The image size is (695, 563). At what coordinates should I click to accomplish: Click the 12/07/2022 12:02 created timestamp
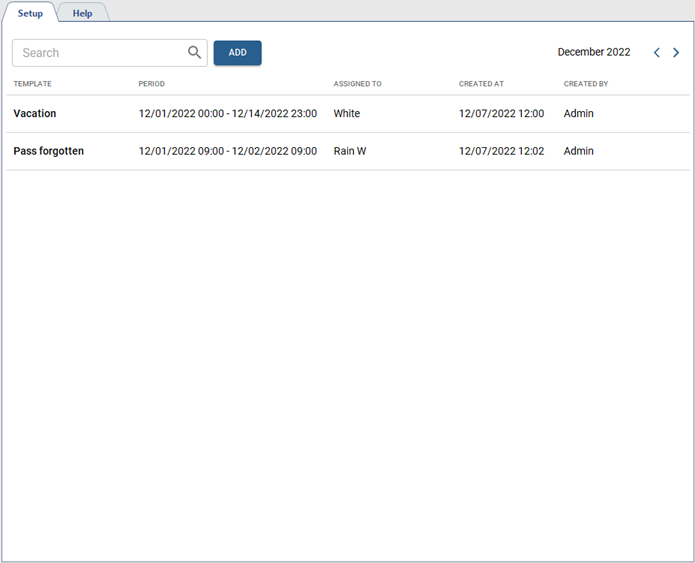tap(501, 151)
